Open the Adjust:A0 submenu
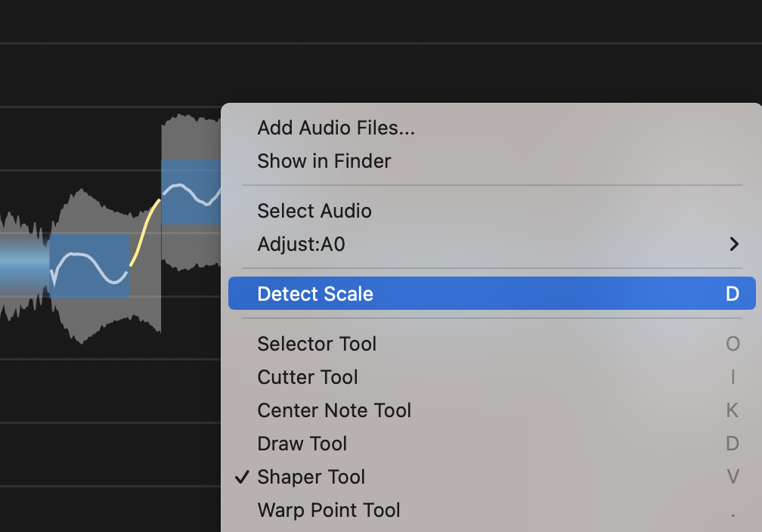Screen dimensions: 762x532 tap(301, 244)
